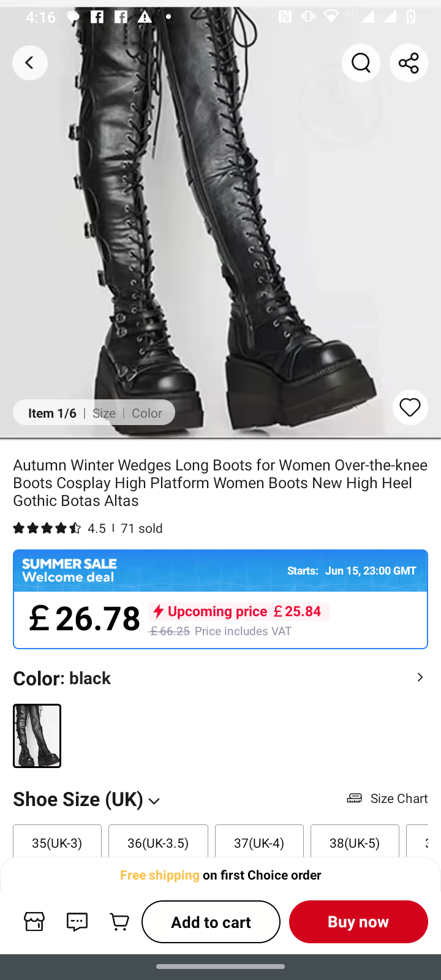
Task: Tap the Summer Sale Welcome deal banner
Action: (x=221, y=570)
